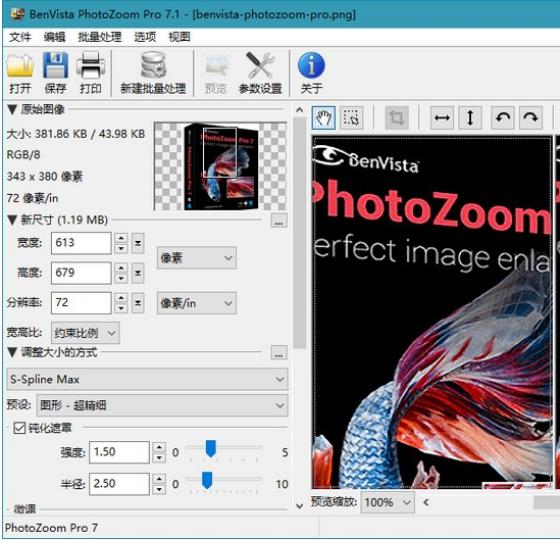Toggle the 钝化遮罩 unsharp mask checkbox
Image resolution: width=560 pixels, height=543 pixels.
pyautogui.click(x=19, y=428)
